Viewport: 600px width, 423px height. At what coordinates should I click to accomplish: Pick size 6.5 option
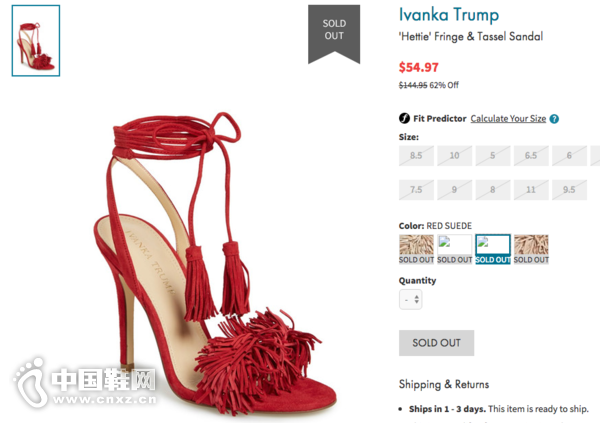pyautogui.click(x=531, y=155)
